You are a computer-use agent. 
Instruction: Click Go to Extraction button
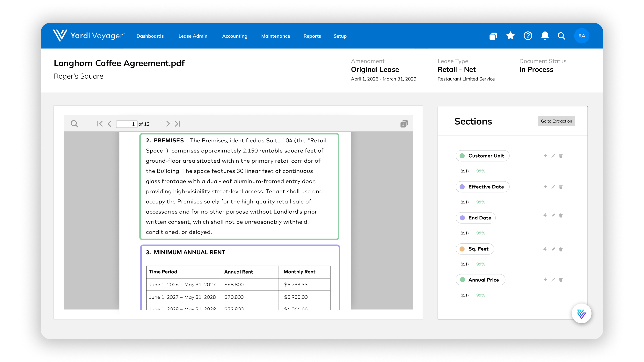tap(556, 121)
